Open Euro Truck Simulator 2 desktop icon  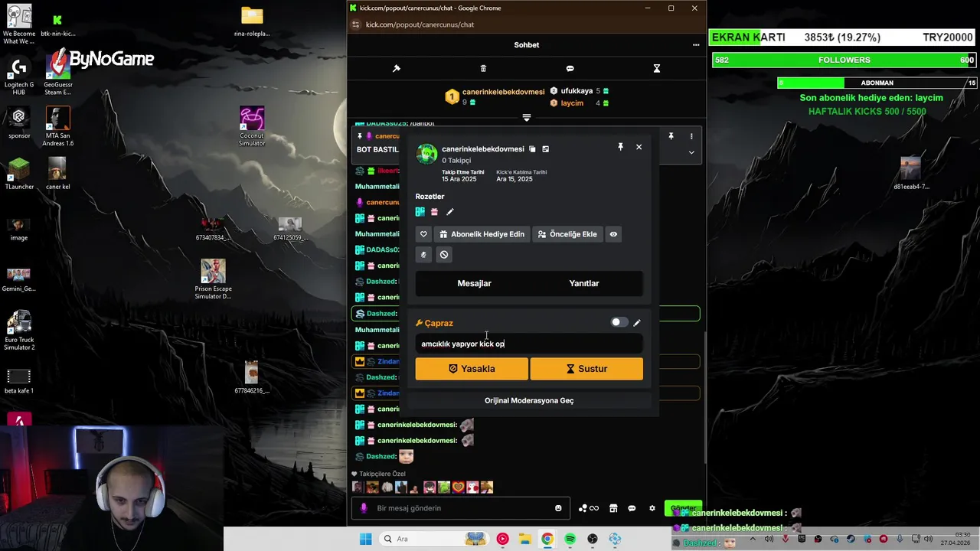click(x=19, y=331)
